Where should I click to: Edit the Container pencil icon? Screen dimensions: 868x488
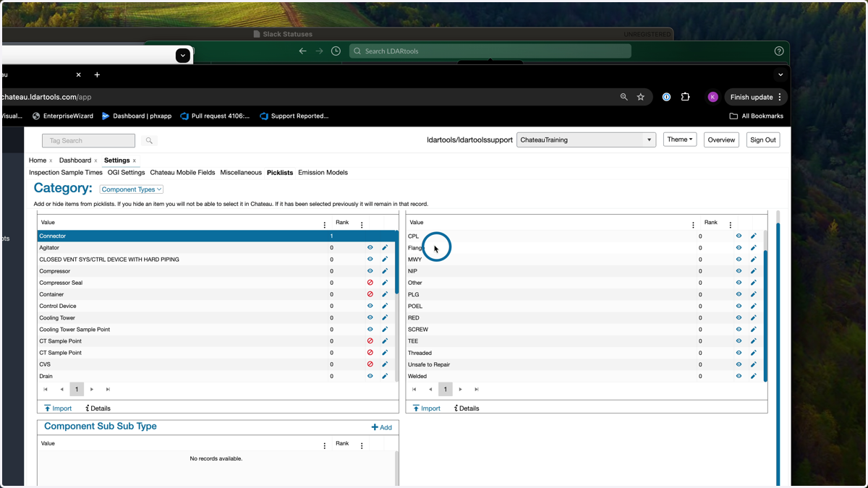pos(385,294)
